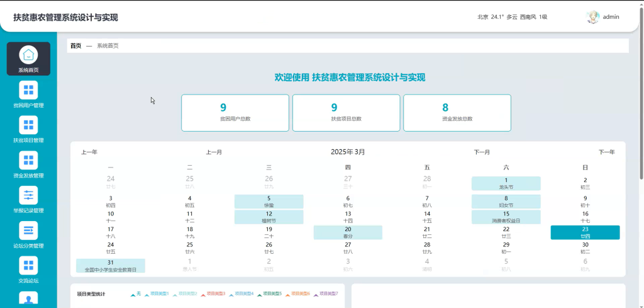Click the 2025年 3月 calendar title
Screen dimensions: 644x308
[348, 152]
